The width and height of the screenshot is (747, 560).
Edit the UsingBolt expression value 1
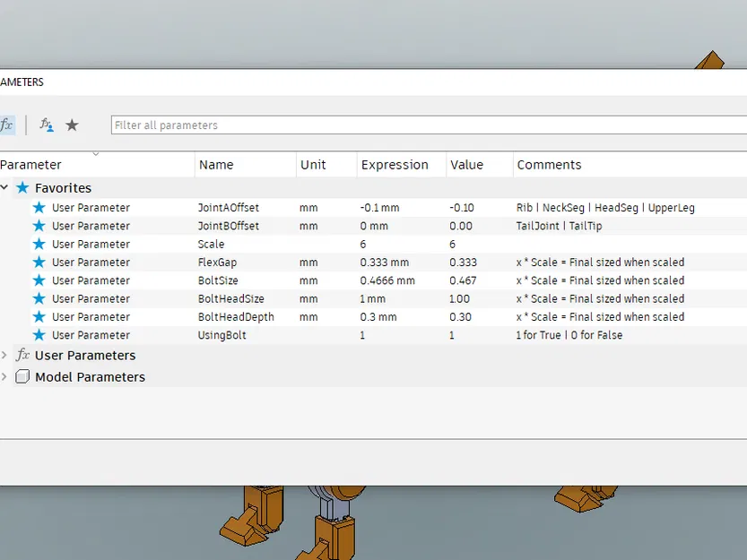coord(362,335)
